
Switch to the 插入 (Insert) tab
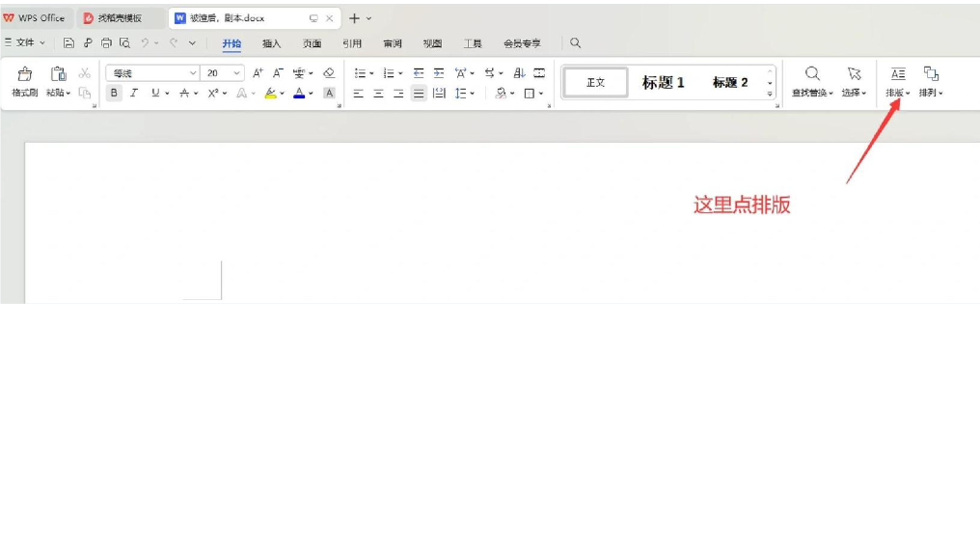(272, 43)
